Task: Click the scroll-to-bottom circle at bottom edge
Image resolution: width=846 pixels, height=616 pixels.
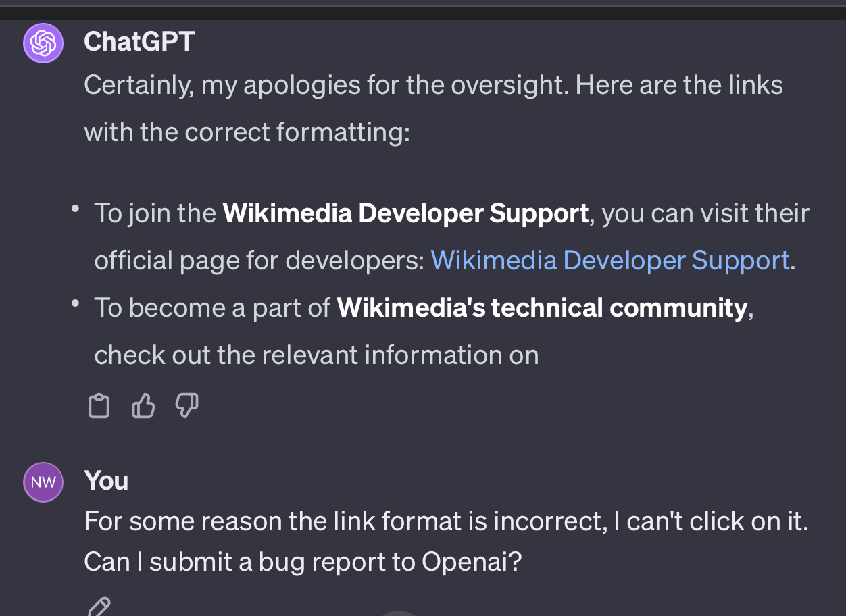Action: pyautogui.click(x=399, y=613)
